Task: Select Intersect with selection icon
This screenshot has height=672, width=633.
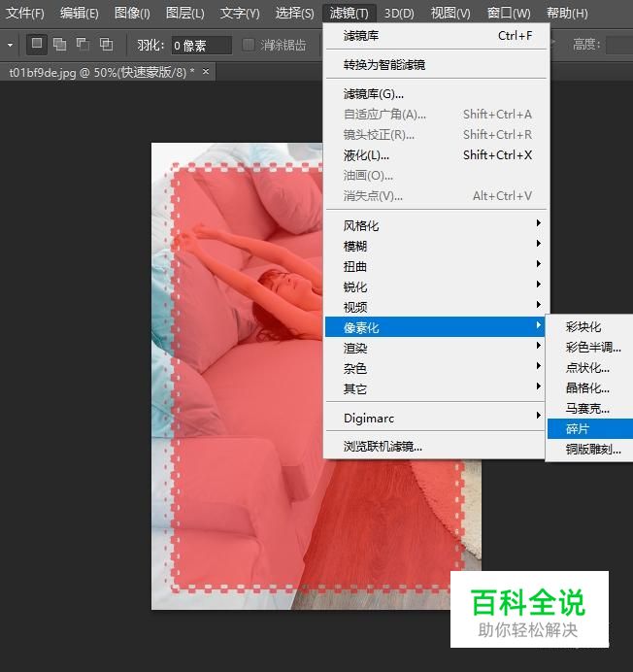Action: (106, 44)
